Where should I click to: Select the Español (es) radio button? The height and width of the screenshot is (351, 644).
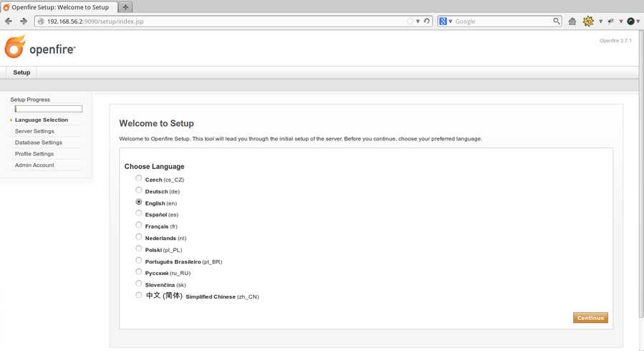pos(139,213)
